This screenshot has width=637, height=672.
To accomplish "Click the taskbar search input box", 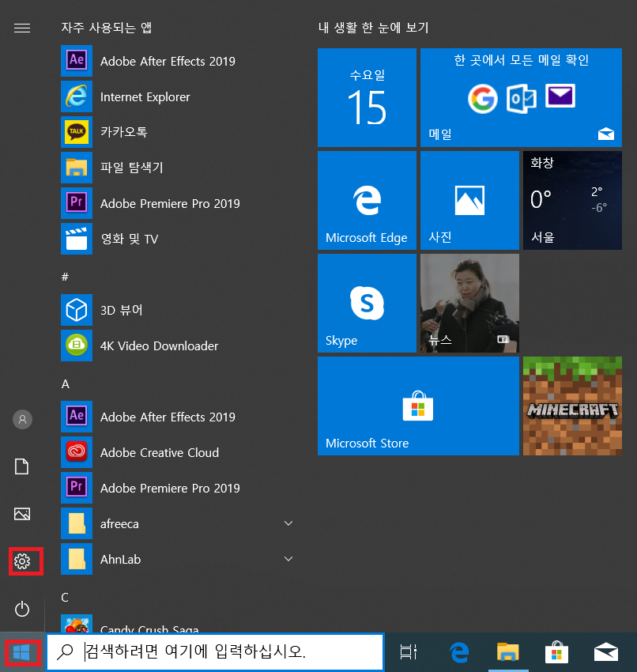I will 215,652.
